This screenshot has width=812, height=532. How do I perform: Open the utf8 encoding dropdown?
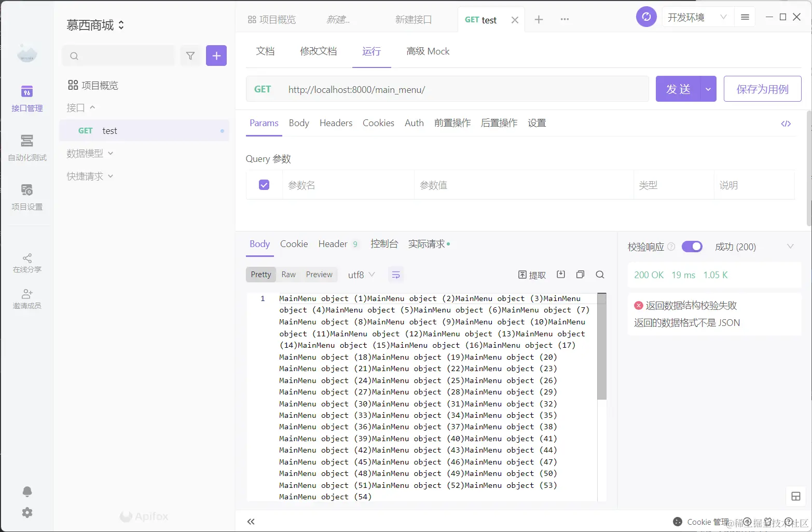[361, 275]
